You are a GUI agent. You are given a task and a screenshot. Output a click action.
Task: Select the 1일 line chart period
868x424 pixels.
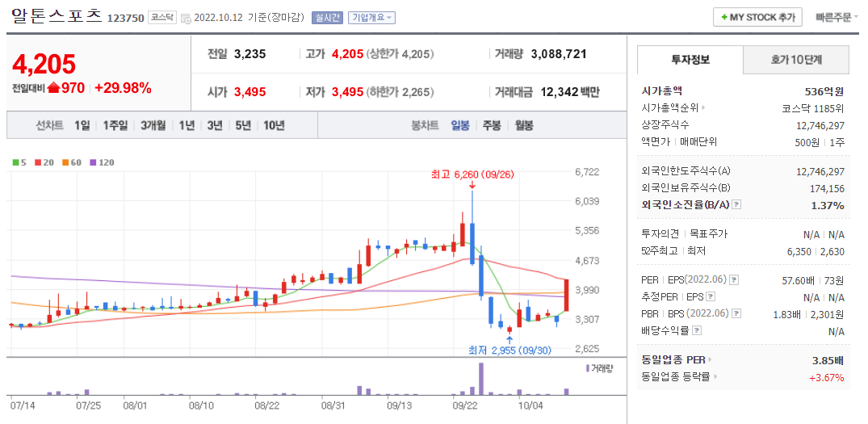coord(82,126)
